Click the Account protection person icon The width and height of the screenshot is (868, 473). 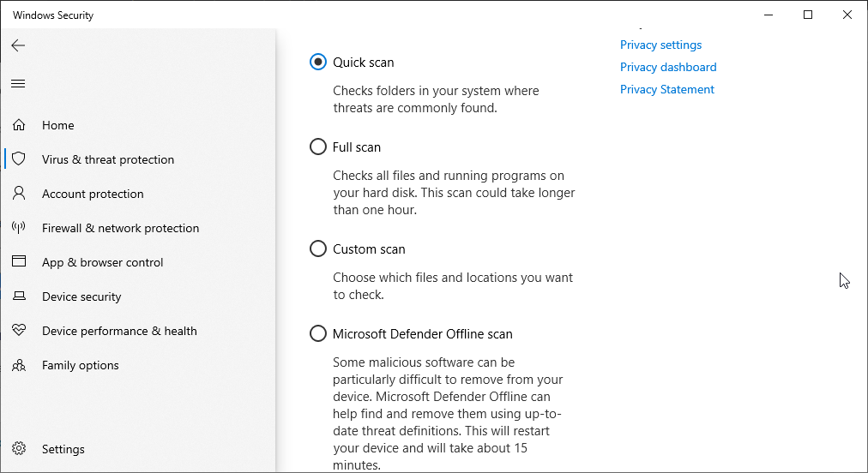[x=19, y=193]
